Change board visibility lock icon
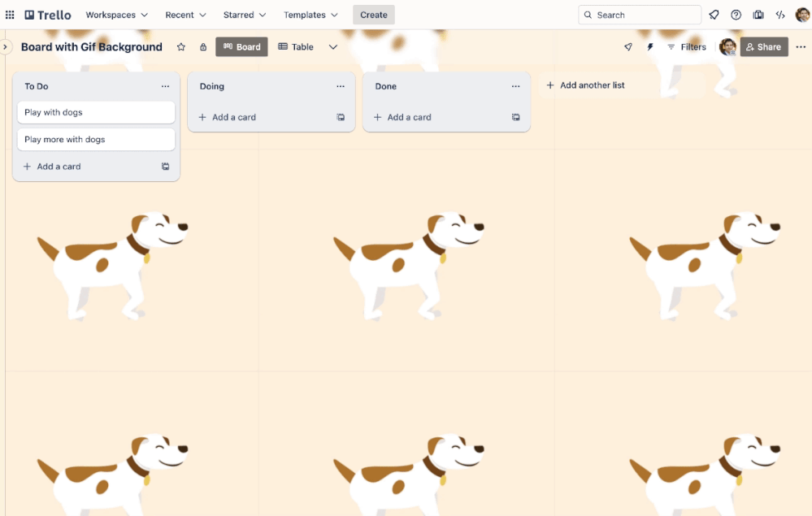The height and width of the screenshot is (516, 812). [203, 47]
